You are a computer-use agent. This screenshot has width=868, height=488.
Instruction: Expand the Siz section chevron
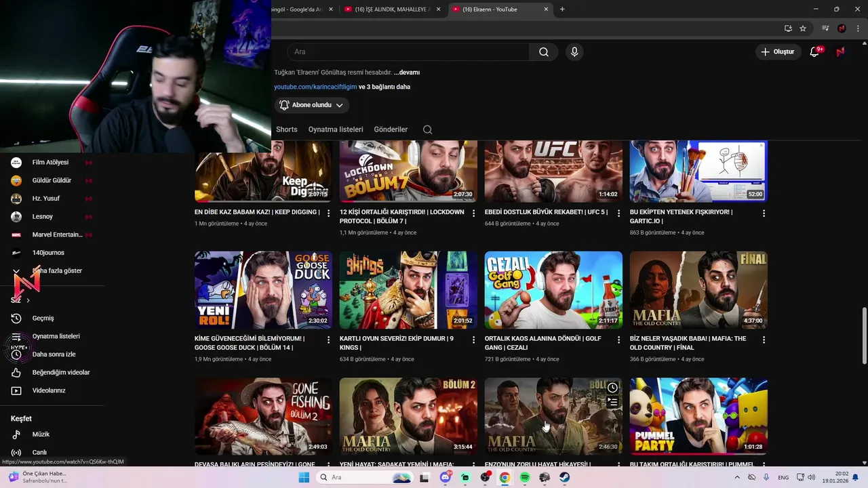click(28, 300)
